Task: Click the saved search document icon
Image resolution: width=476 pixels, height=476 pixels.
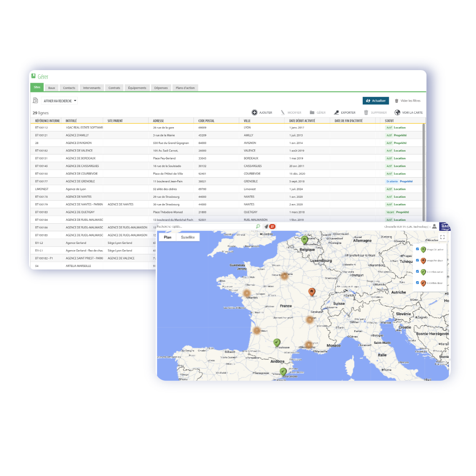Action: click(x=35, y=101)
